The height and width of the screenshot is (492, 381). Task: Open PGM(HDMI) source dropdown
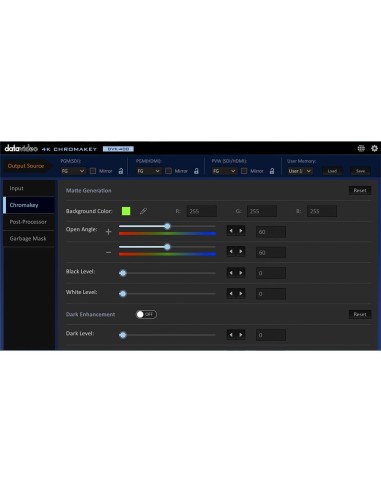pos(149,171)
